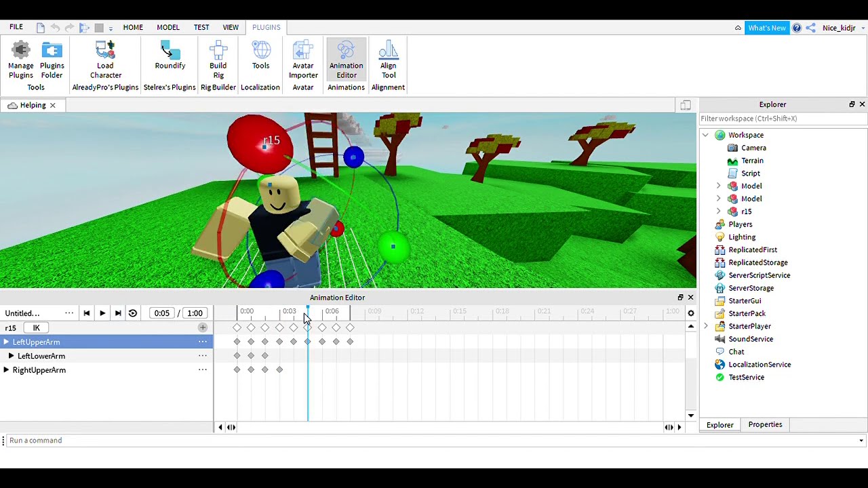The image size is (868, 488).
Task: Launch the Load Character plugin
Action: (x=105, y=60)
